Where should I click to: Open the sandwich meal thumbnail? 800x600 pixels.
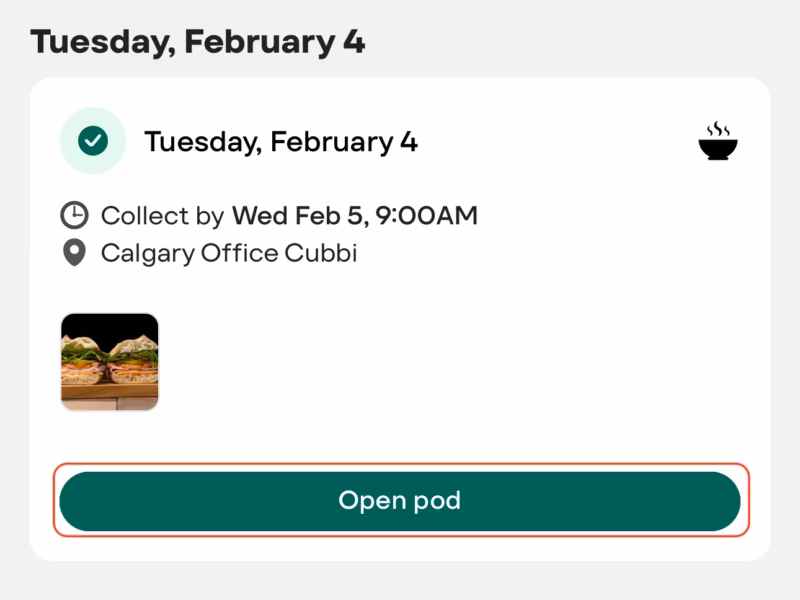tap(110, 361)
